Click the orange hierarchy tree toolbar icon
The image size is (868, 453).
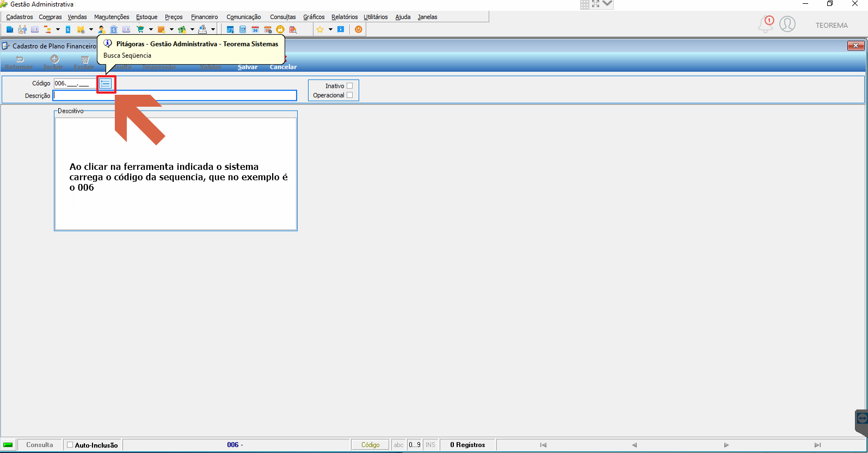(47, 29)
